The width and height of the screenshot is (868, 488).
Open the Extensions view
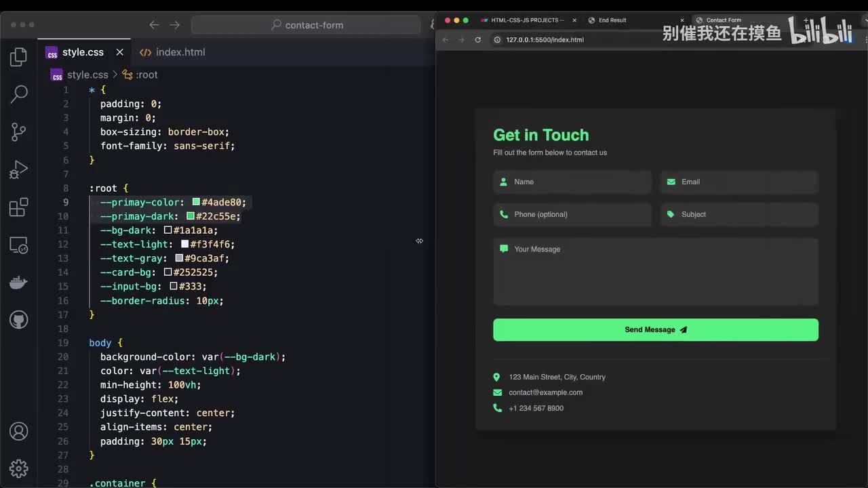coord(19,207)
